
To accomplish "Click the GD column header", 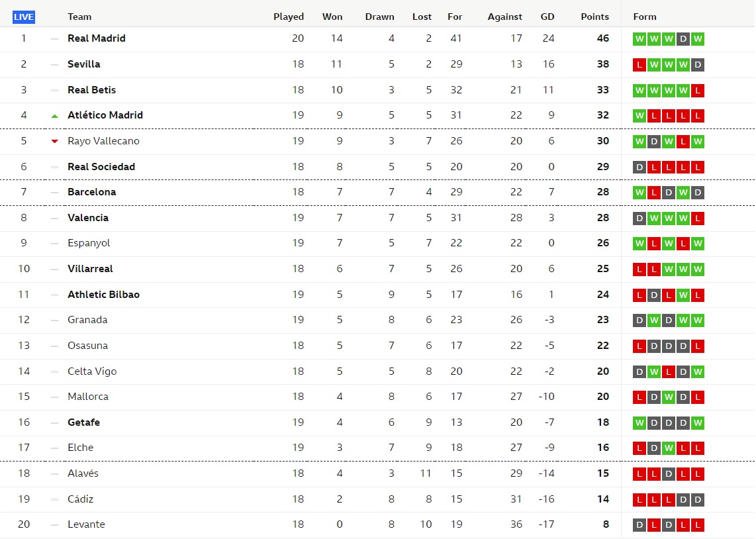I will (x=547, y=17).
